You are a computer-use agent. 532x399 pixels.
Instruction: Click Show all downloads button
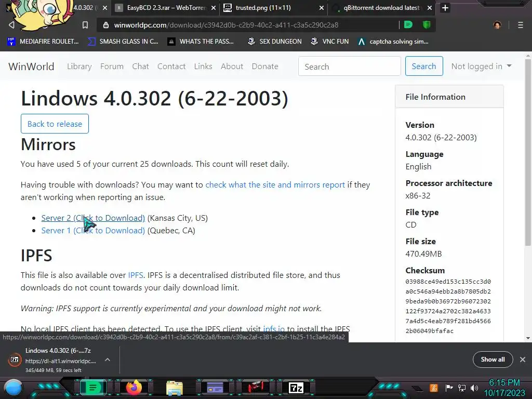493,360
